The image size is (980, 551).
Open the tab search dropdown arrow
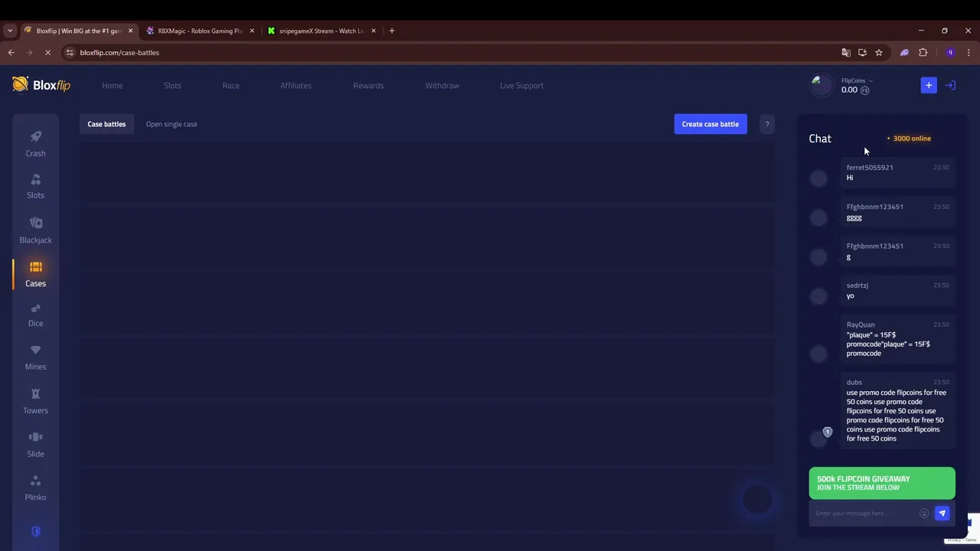[10, 31]
